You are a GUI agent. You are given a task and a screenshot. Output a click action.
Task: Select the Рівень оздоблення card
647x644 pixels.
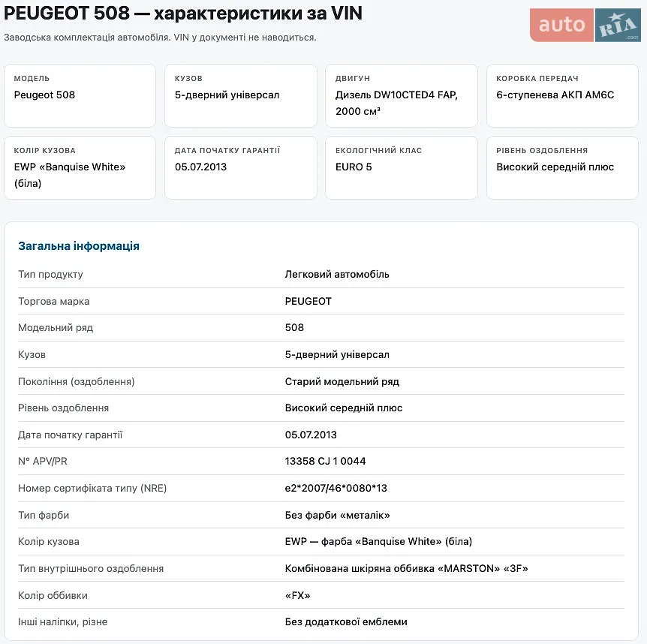pos(562,168)
